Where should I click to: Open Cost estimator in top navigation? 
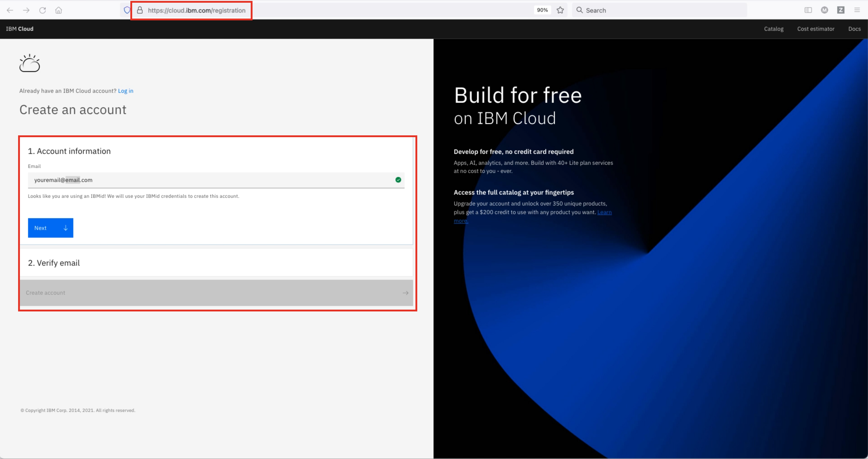click(816, 29)
